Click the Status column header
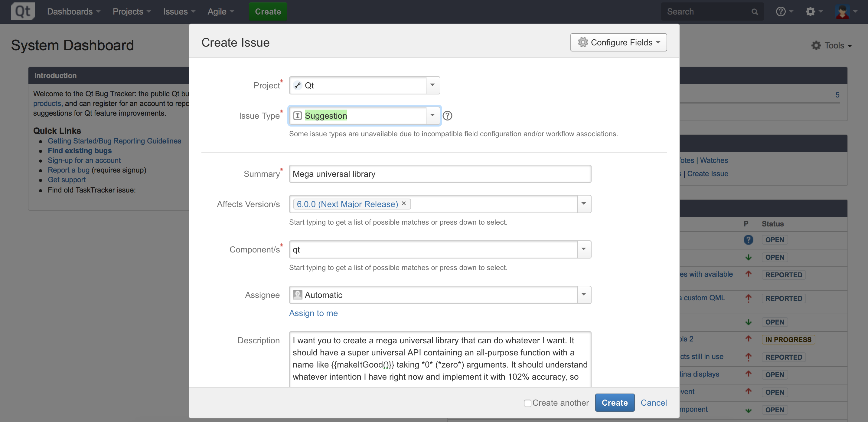Image resolution: width=868 pixels, height=422 pixels. (772, 224)
